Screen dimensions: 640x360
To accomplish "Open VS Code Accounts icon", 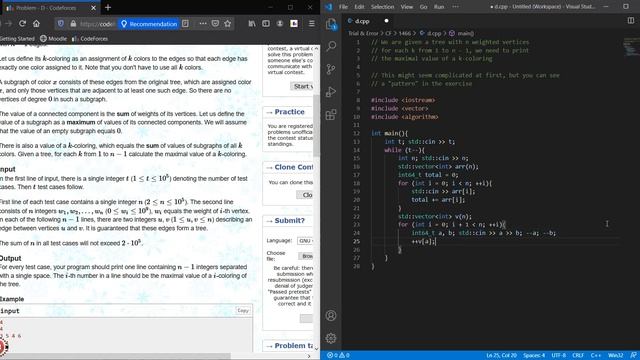I will point(331,316).
